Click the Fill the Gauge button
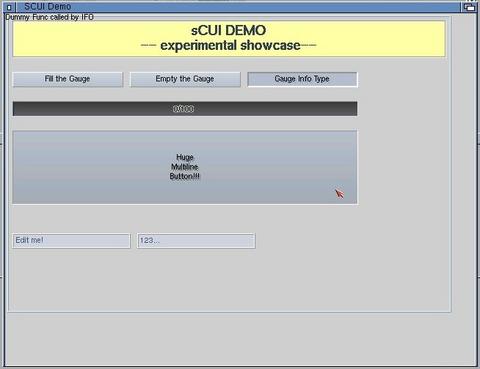480x369 pixels. (68, 79)
